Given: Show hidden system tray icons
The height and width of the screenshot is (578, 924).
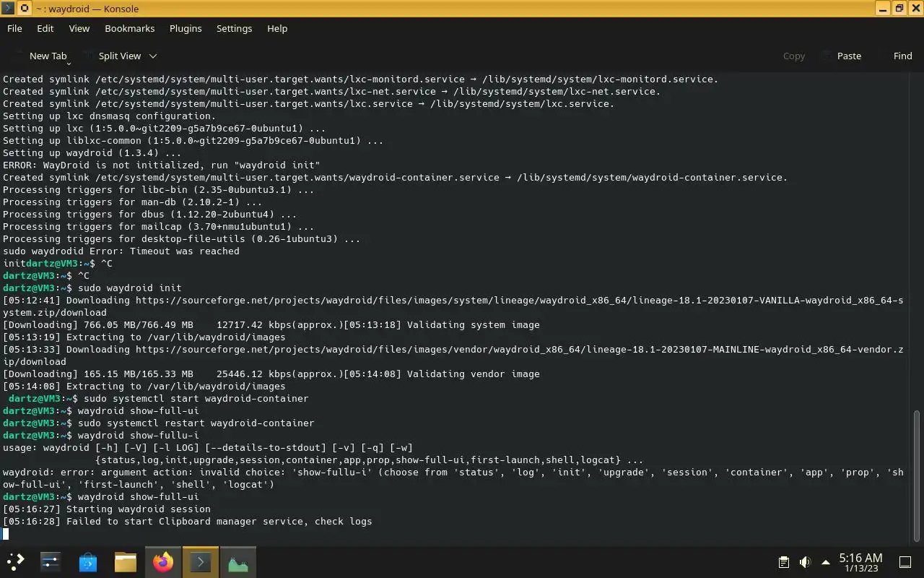Looking at the screenshot, I should pos(826,562).
